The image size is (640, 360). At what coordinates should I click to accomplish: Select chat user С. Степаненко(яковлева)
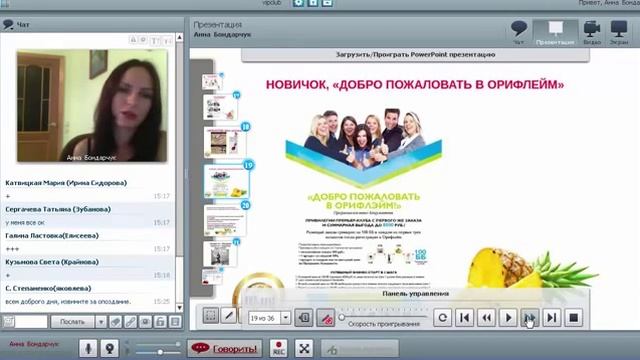48,289
